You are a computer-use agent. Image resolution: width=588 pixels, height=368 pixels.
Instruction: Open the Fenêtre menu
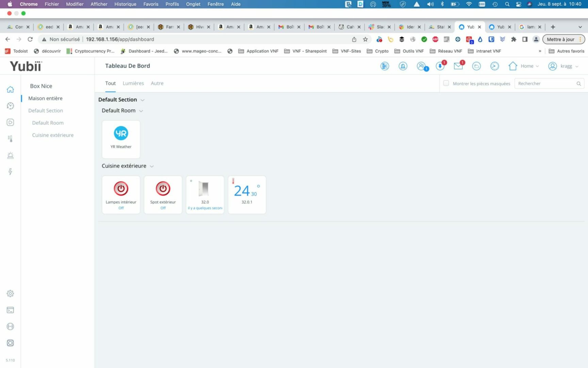click(x=215, y=4)
